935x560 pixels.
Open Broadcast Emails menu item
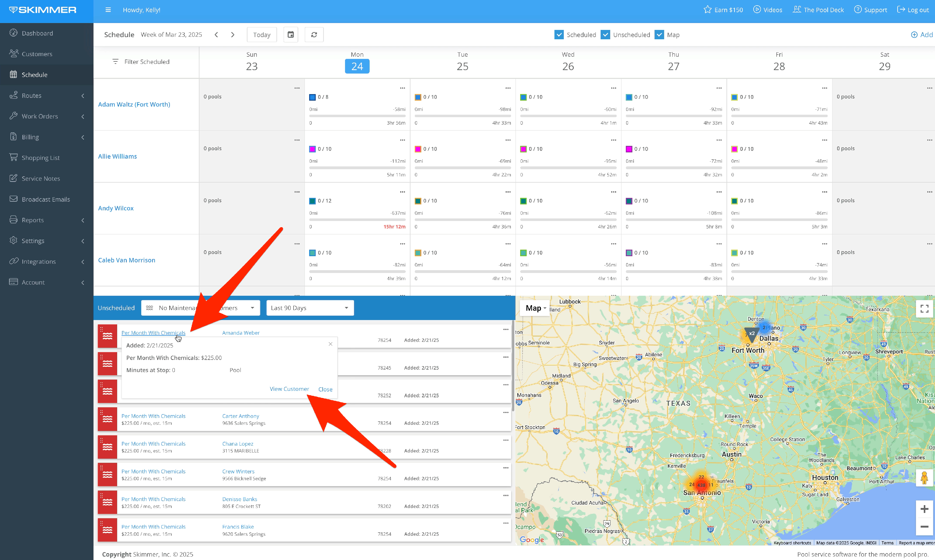coord(46,199)
